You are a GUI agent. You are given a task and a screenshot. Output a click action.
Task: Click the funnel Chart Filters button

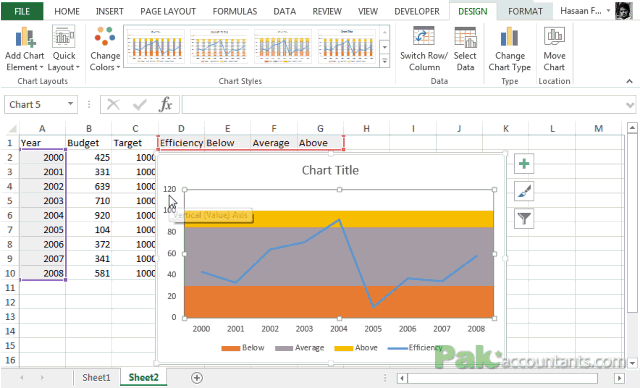pos(524,219)
